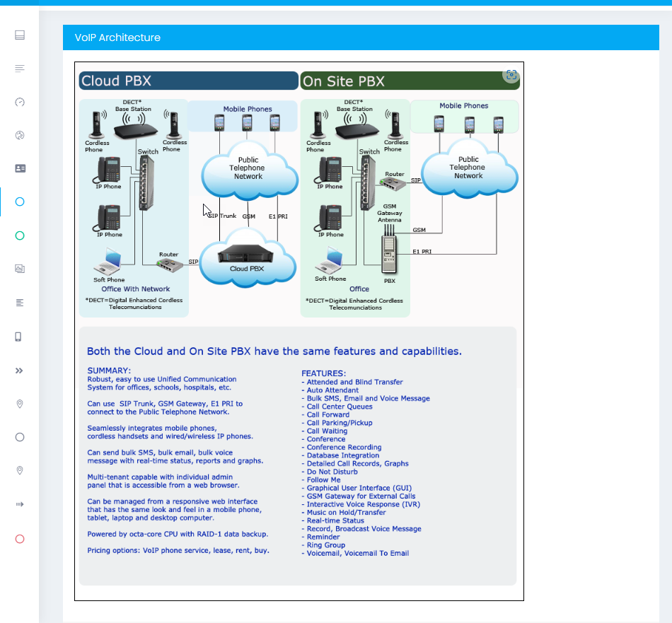672x623 pixels.
Task: Toggle the blue circle indicator in the sidebar
Action: click(x=19, y=202)
